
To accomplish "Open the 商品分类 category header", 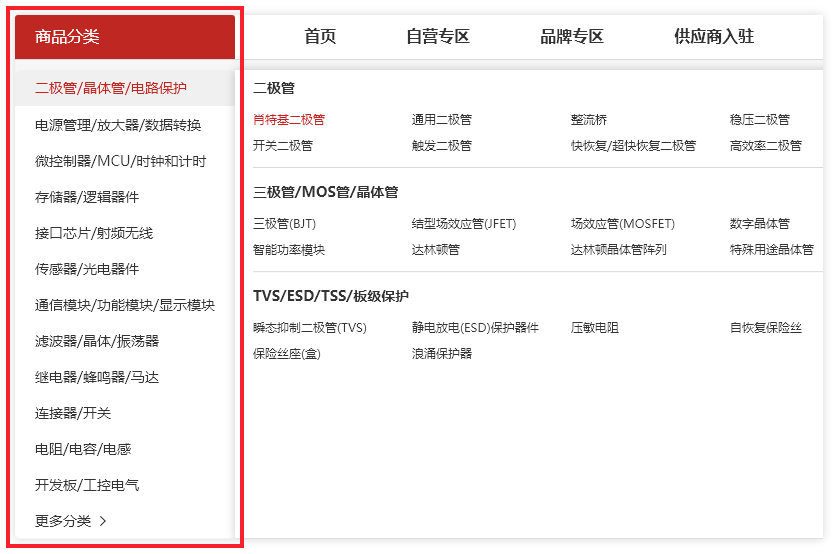I will [x=125, y=37].
